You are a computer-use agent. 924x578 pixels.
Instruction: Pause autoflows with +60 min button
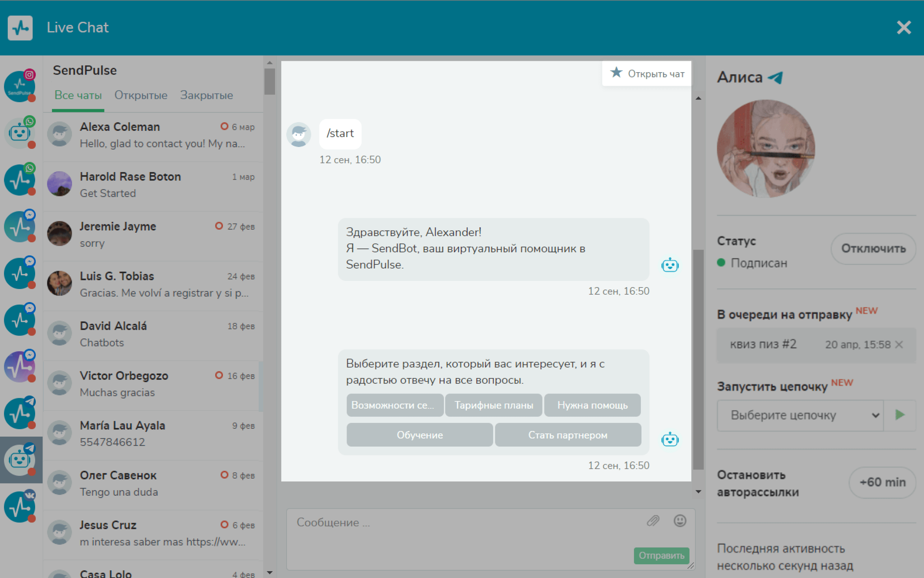pyautogui.click(x=882, y=482)
